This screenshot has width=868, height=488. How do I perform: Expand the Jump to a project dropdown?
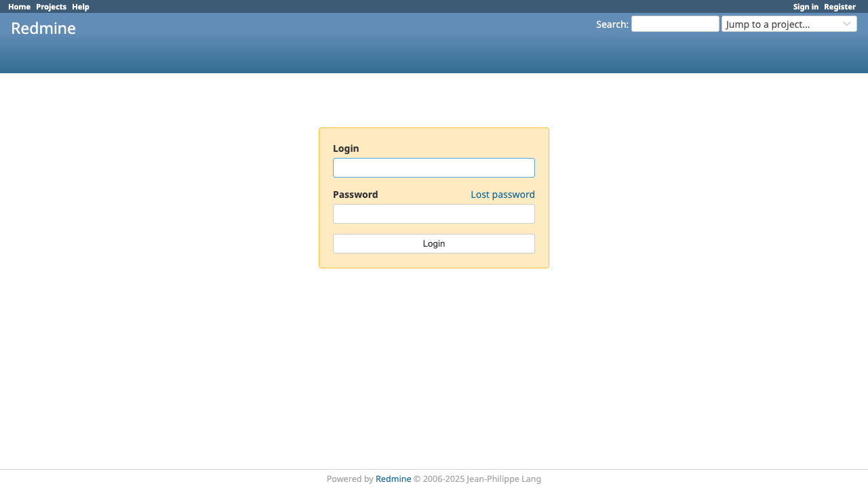789,24
